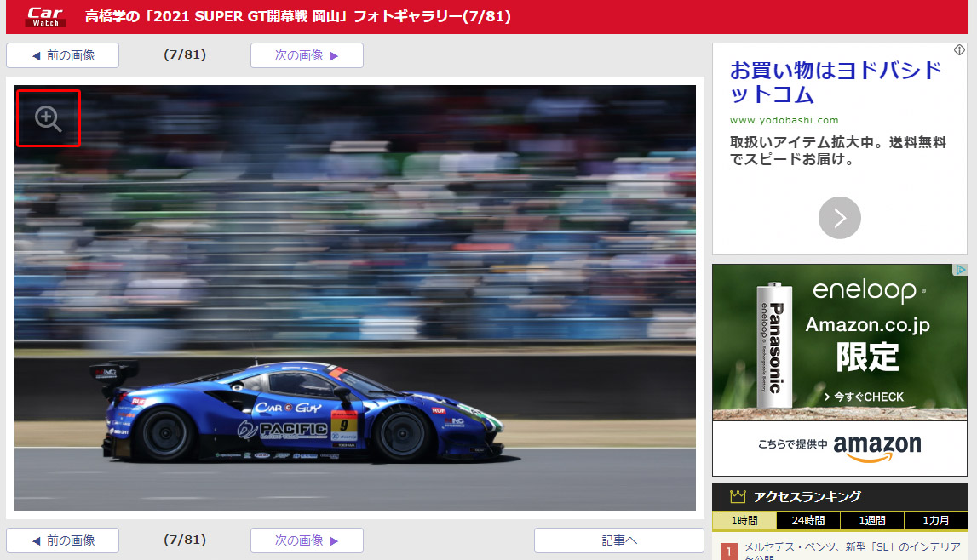
Task: Open the Yodobashi ad info icon
Action: click(x=960, y=49)
